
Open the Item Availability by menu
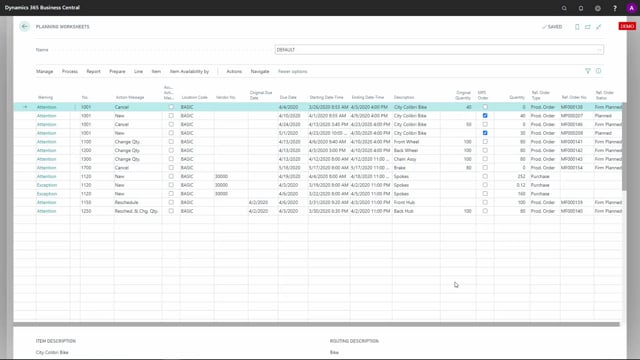(x=189, y=71)
